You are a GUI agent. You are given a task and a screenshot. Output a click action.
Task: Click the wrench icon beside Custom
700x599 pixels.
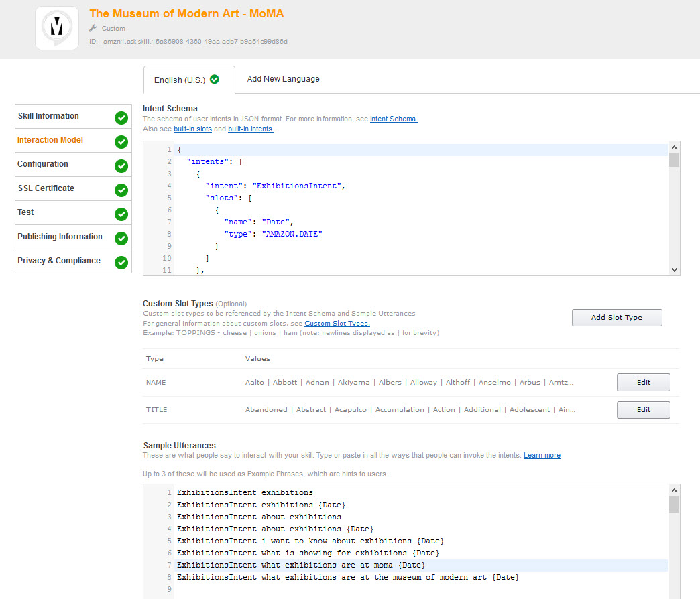click(93, 28)
